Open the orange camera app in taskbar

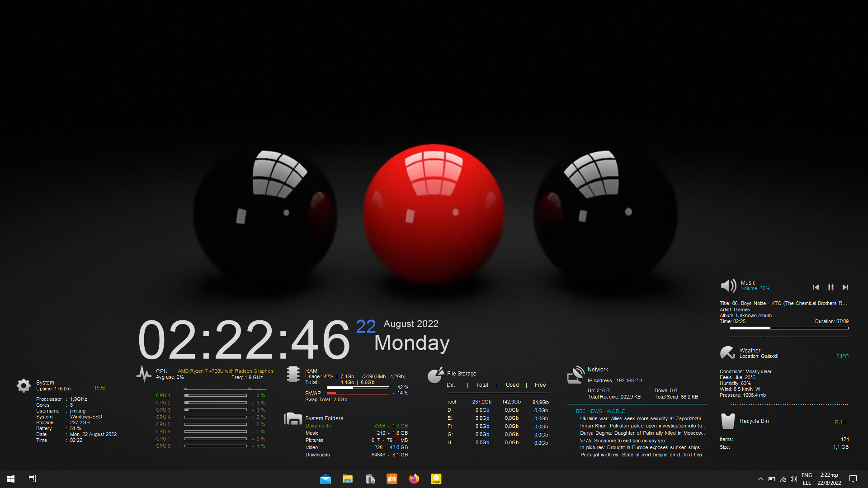click(x=392, y=479)
